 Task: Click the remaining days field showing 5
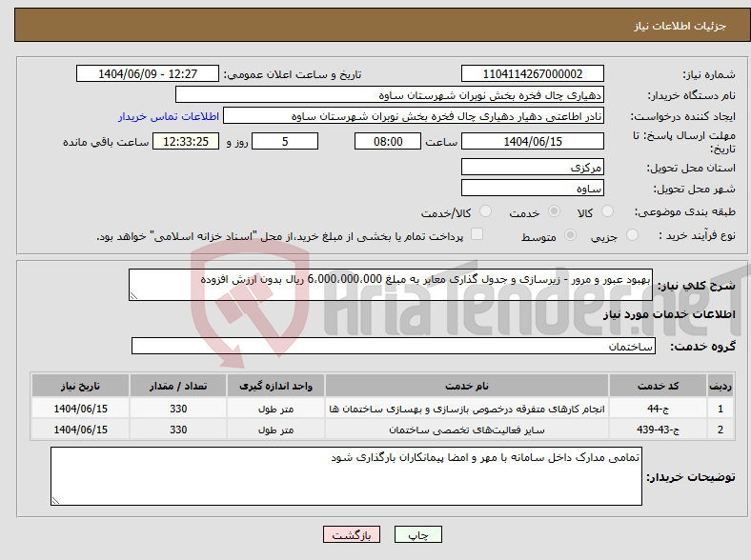(x=285, y=141)
